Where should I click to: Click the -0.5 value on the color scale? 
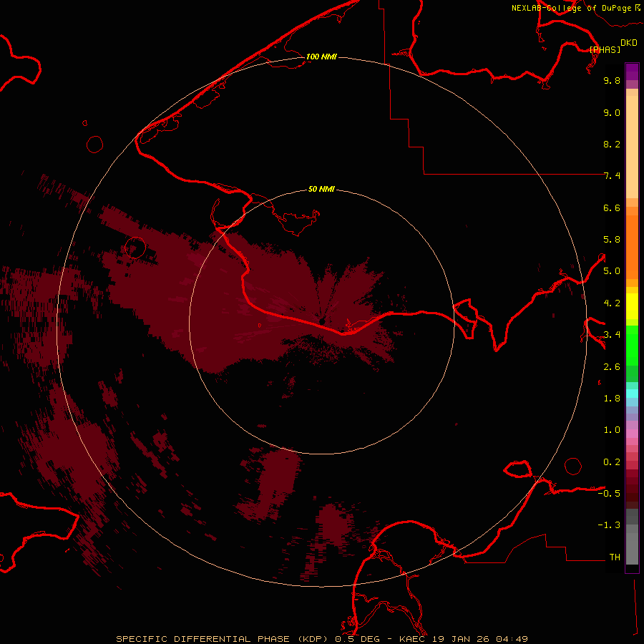609,494
